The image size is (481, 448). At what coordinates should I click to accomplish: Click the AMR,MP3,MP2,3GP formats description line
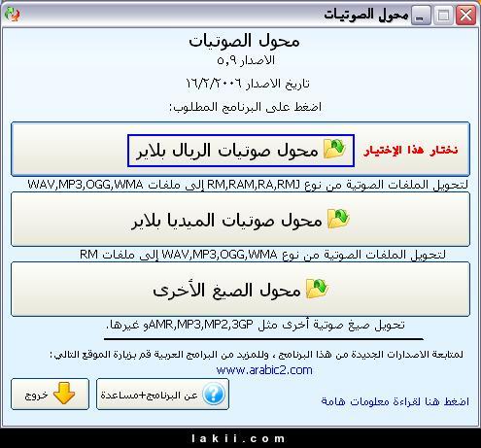[256, 325]
